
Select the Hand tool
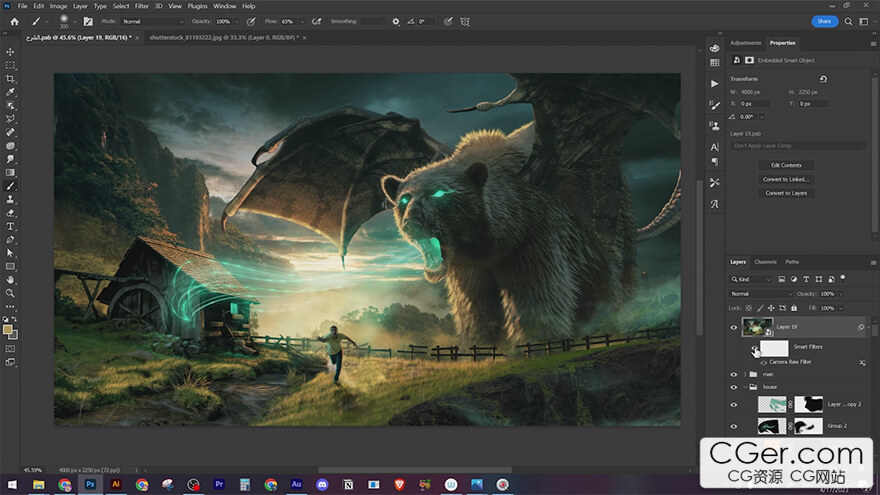[x=10, y=279]
